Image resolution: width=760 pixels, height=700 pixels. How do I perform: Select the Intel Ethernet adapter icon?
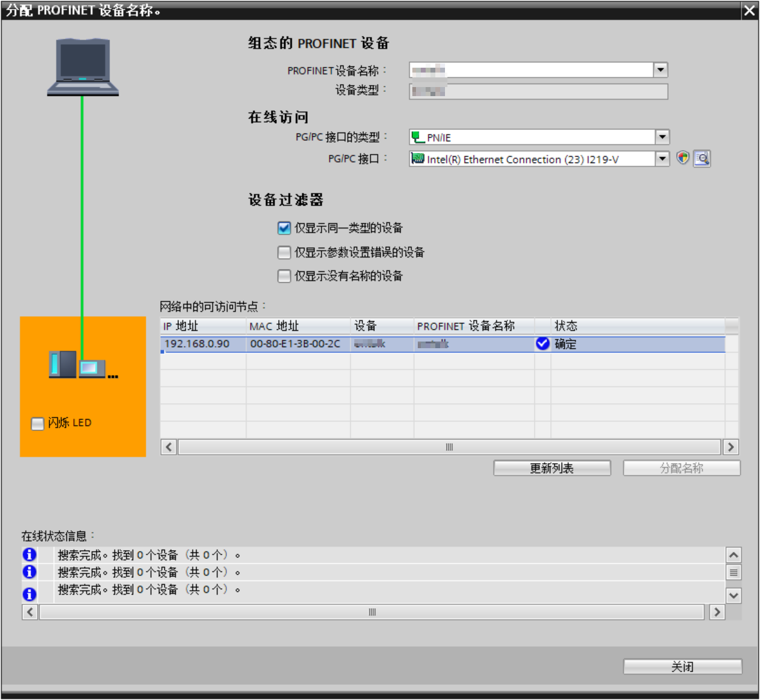point(417,158)
